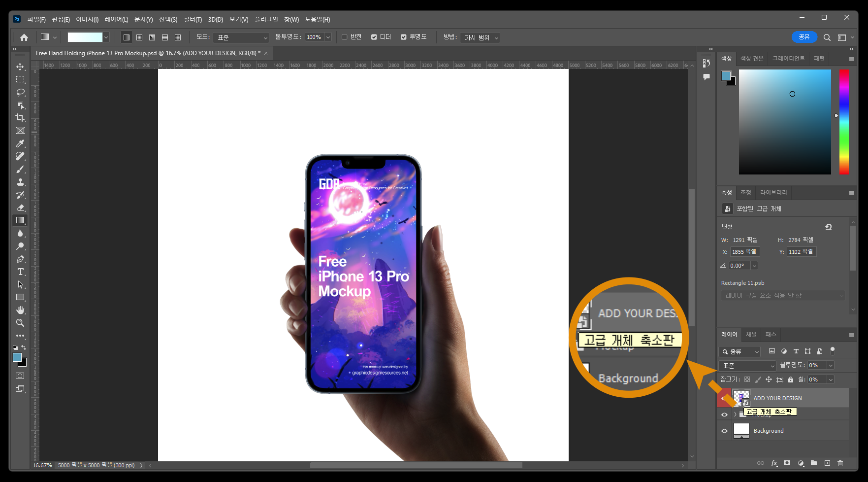Click the X position field
This screenshot has height=482, width=868.
tap(745, 252)
